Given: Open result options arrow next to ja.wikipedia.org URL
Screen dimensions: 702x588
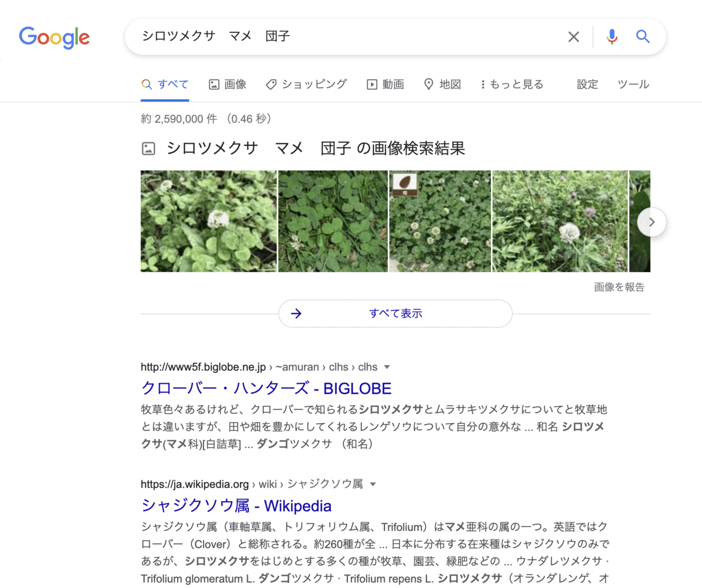Looking at the screenshot, I should click(x=372, y=484).
